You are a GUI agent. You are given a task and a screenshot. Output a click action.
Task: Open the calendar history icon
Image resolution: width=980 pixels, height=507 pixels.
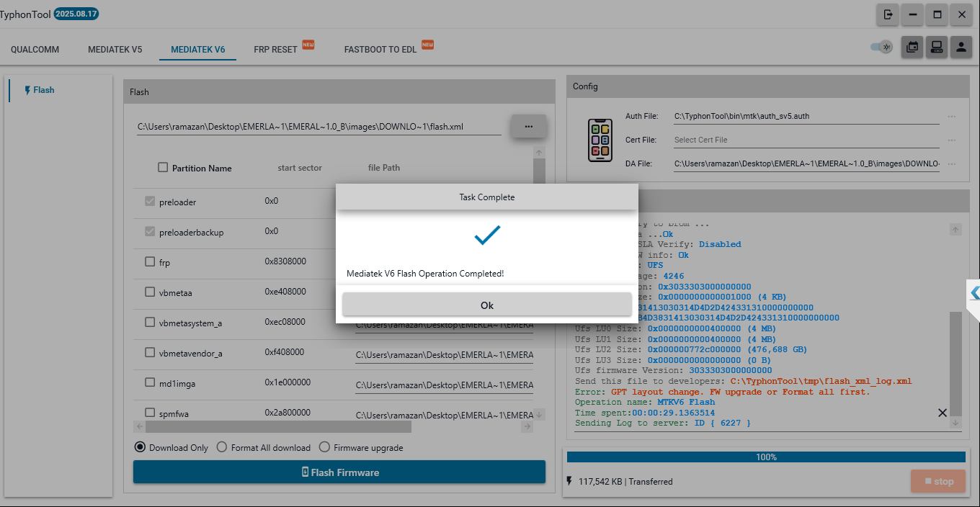tap(912, 47)
